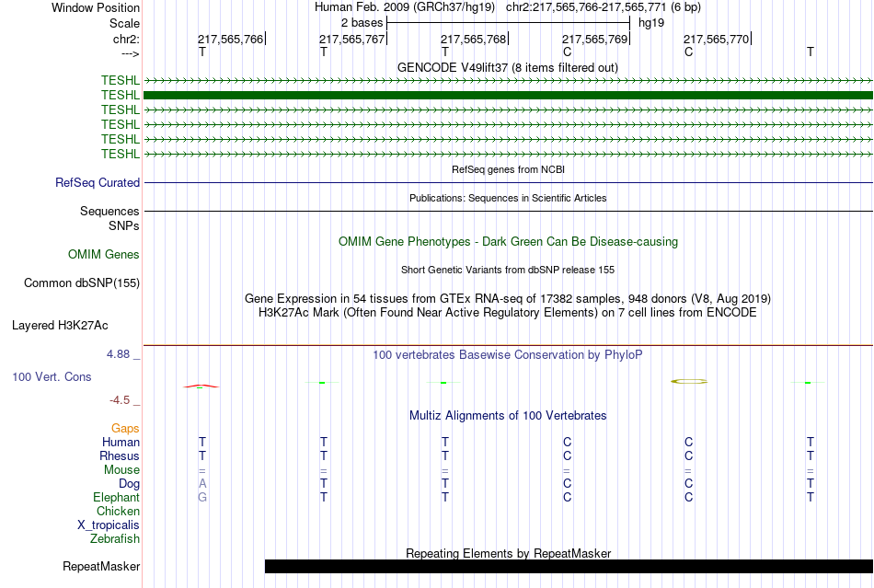Screen dimensions: 874x588
Task: Select the 'Elephant' alignment row label
Action: pos(117,497)
